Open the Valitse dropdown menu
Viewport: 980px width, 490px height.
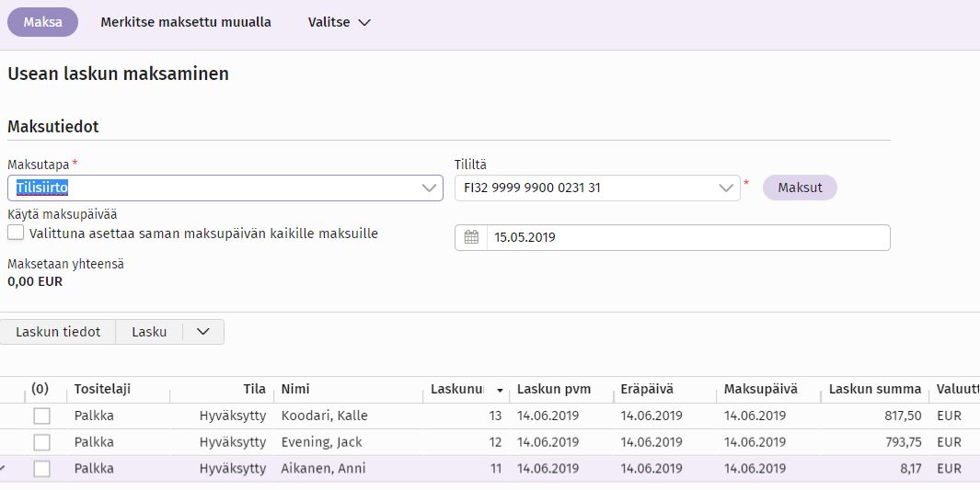pos(340,22)
